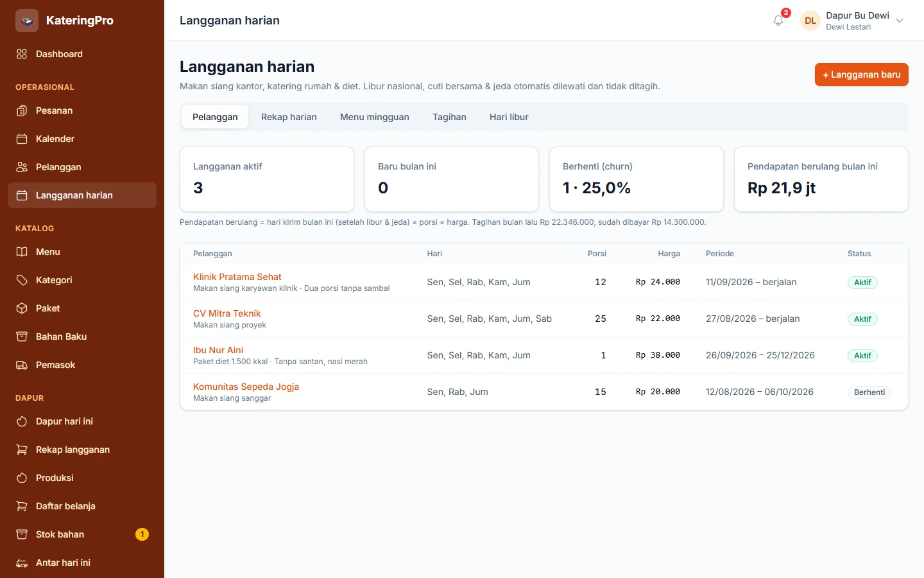Viewport: 924px width, 578px height.
Task: Switch to the Rekap harian tab
Action: click(289, 117)
